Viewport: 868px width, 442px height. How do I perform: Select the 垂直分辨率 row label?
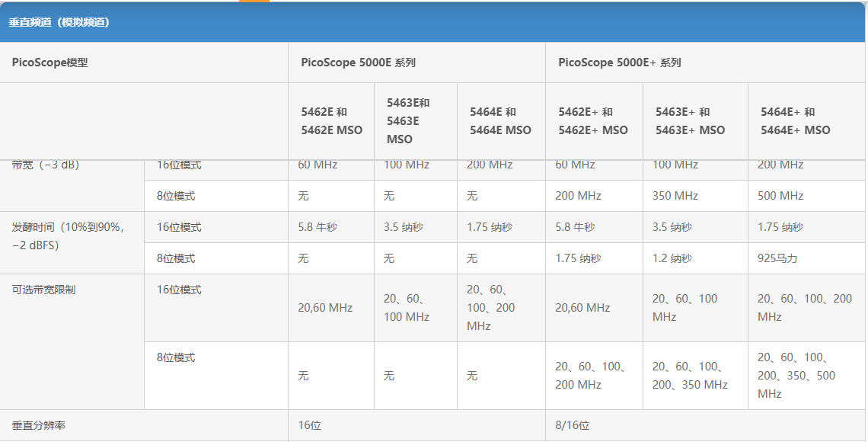tap(38, 425)
